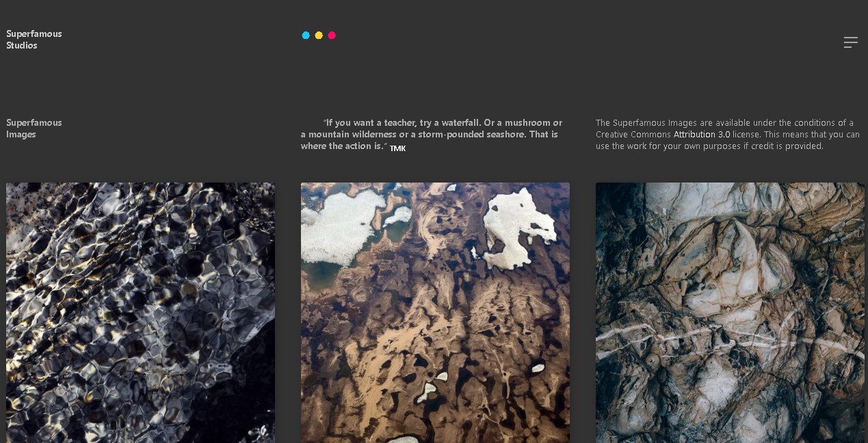Open the hamburger menu icon
Viewport: 868px width, 443px height.
coord(850,42)
